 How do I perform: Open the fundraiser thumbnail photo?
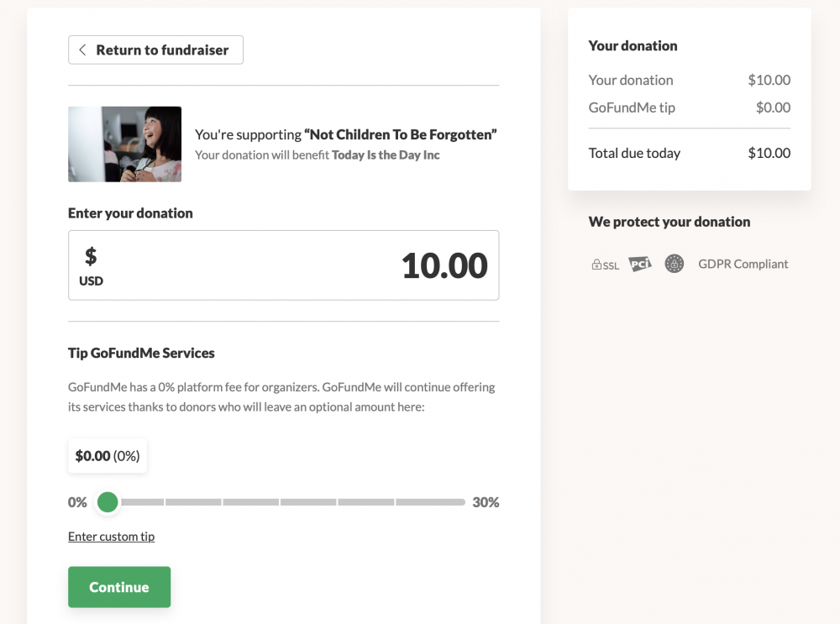click(125, 144)
